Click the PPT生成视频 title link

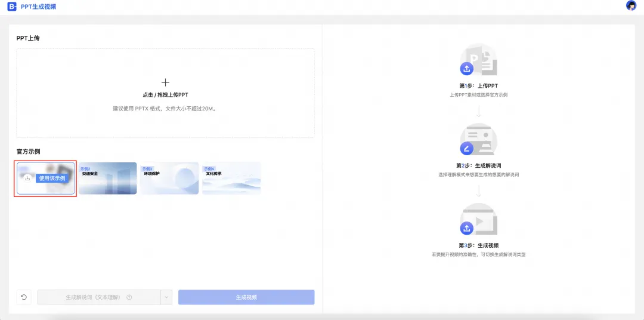(39, 7)
